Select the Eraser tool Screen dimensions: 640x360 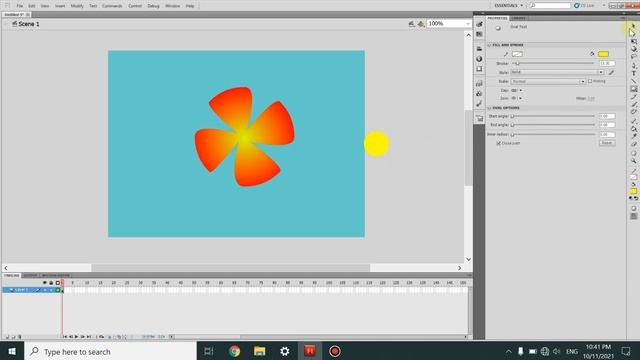(x=633, y=144)
